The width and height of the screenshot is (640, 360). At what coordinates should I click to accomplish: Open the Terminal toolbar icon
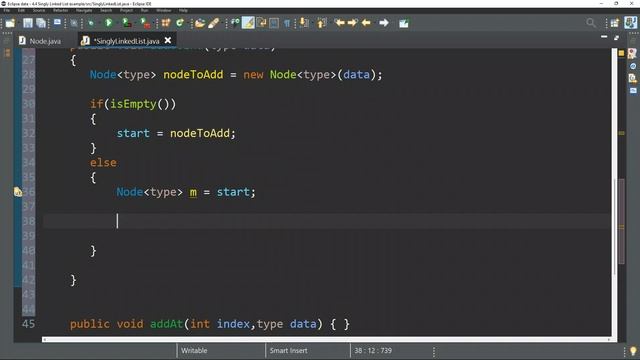pyautogui.click(x=58, y=22)
